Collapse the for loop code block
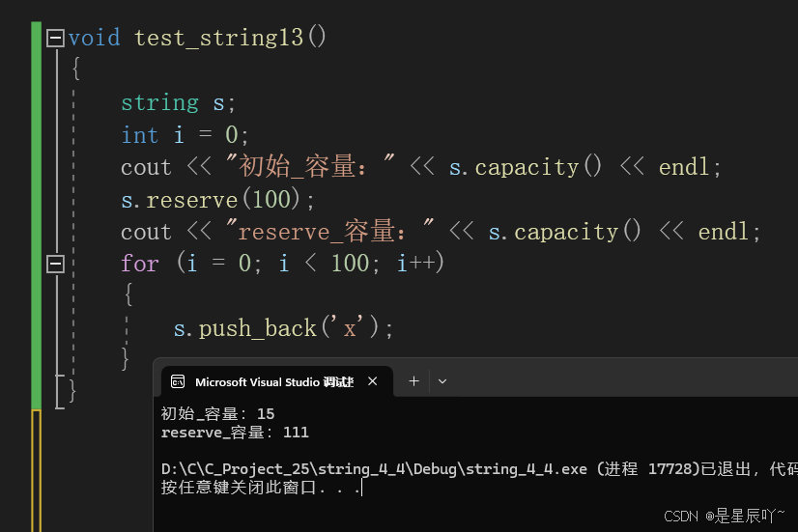Viewport: 798px width, 532px height. pyautogui.click(x=55, y=264)
